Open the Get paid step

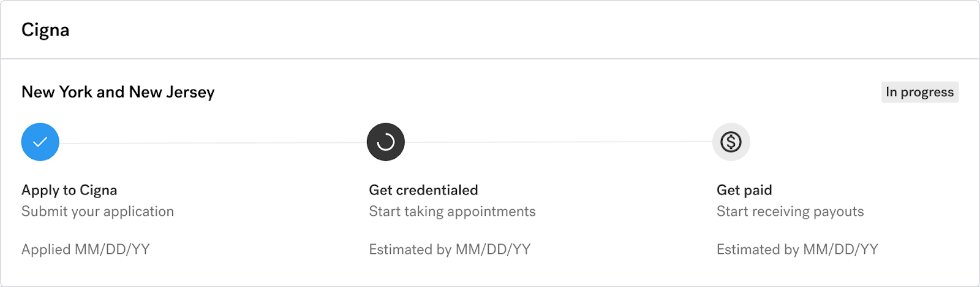pos(744,190)
